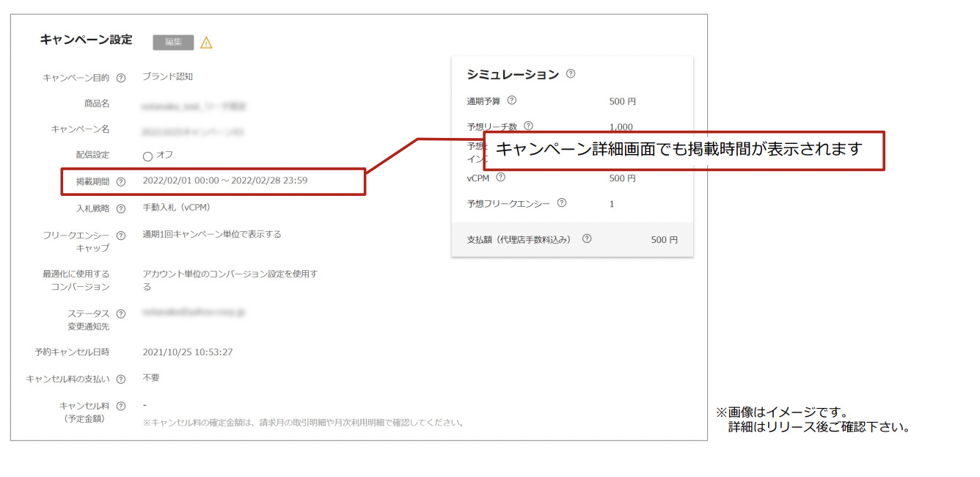980x477 pixels.
Task: Click the 手動入札(vCPM) strategy text
Action: click(176, 208)
